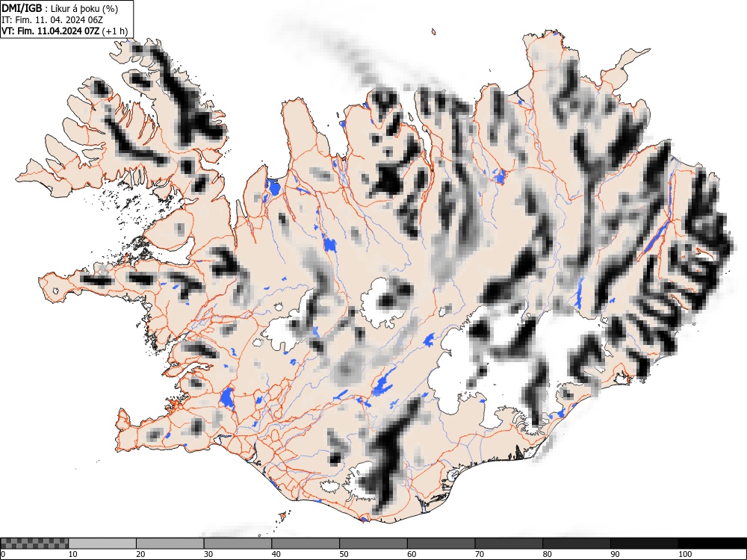The width and height of the screenshot is (747, 560).
Task: Click the legend label '80'
Action: pos(547,554)
